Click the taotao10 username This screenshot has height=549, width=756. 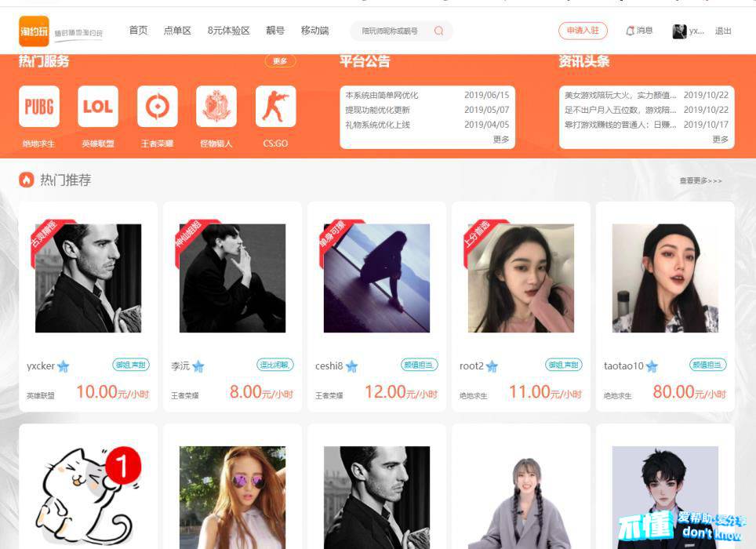pyautogui.click(x=624, y=365)
